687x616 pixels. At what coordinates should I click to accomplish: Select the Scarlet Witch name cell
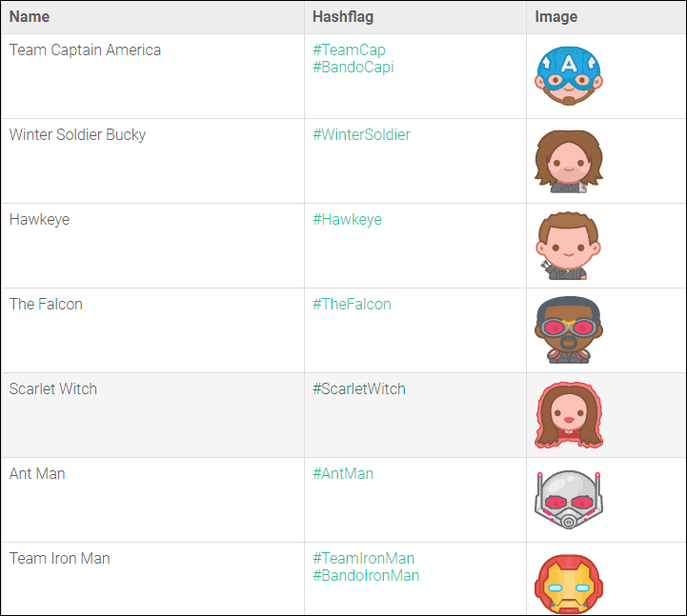coord(53,388)
